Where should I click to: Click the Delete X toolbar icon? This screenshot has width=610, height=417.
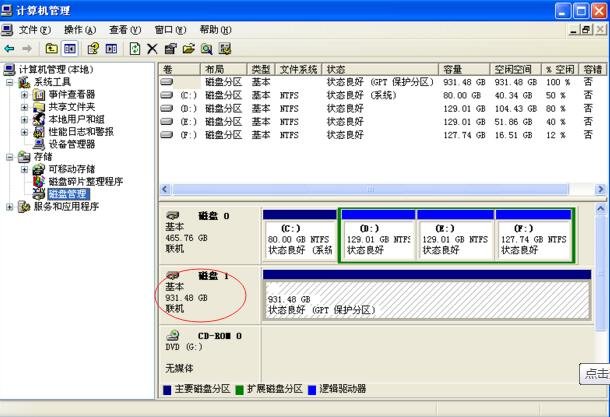tap(152, 49)
